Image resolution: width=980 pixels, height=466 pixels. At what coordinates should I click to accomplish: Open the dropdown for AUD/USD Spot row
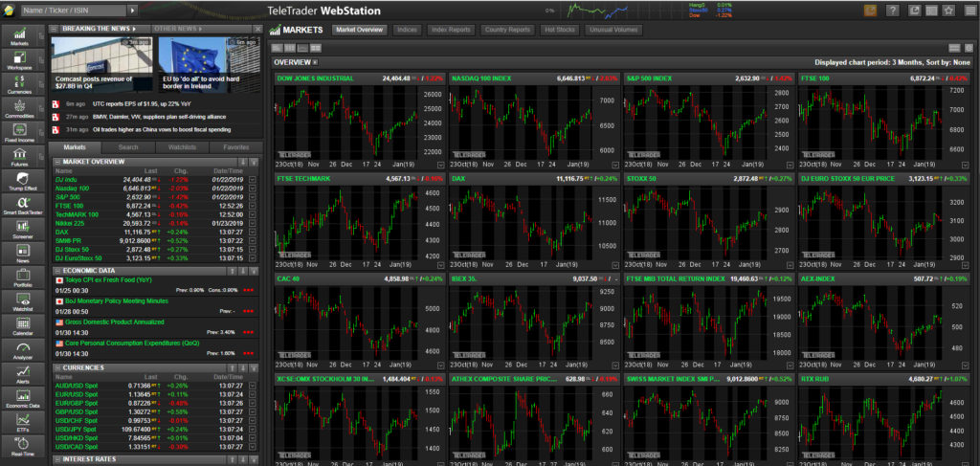253,386
